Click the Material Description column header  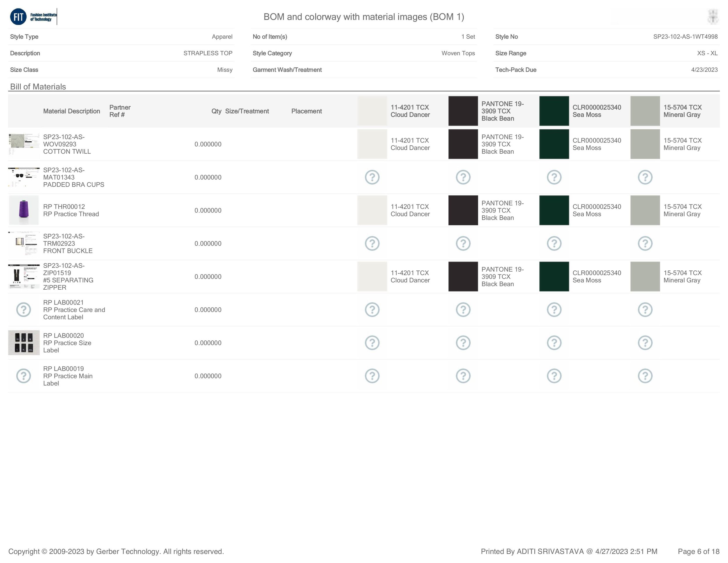71,111
